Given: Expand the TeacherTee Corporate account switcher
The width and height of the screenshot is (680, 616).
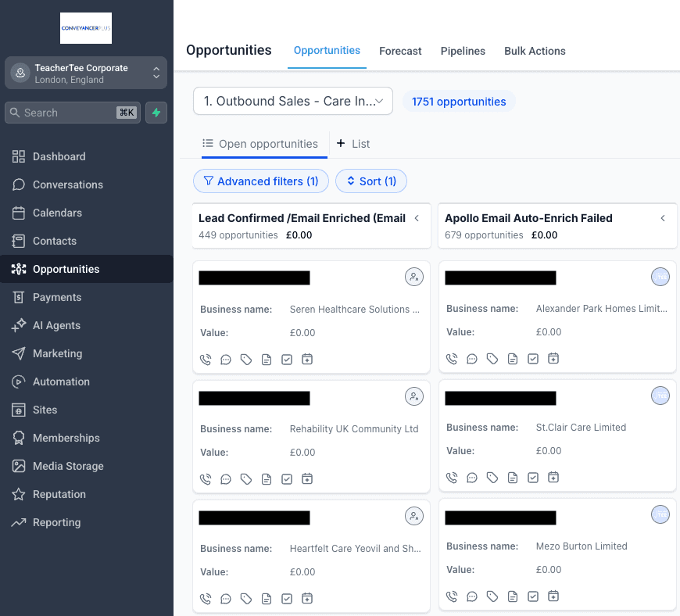Looking at the screenshot, I should coord(86,73).
